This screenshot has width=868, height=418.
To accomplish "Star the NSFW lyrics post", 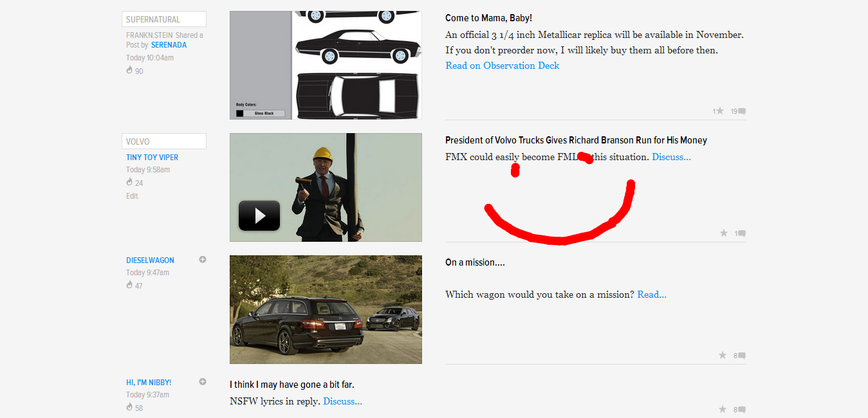I will pos(723,410).
